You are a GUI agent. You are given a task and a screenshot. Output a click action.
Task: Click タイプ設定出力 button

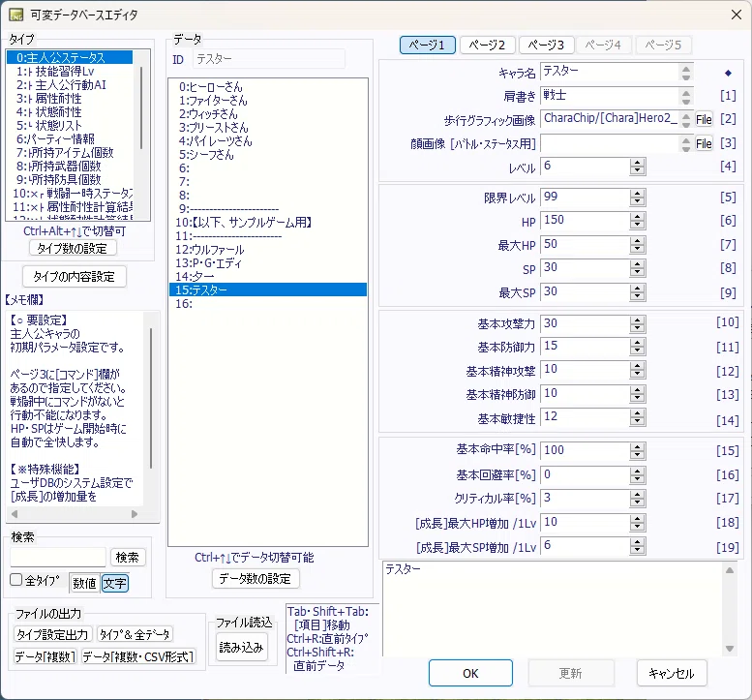[52, 634]
